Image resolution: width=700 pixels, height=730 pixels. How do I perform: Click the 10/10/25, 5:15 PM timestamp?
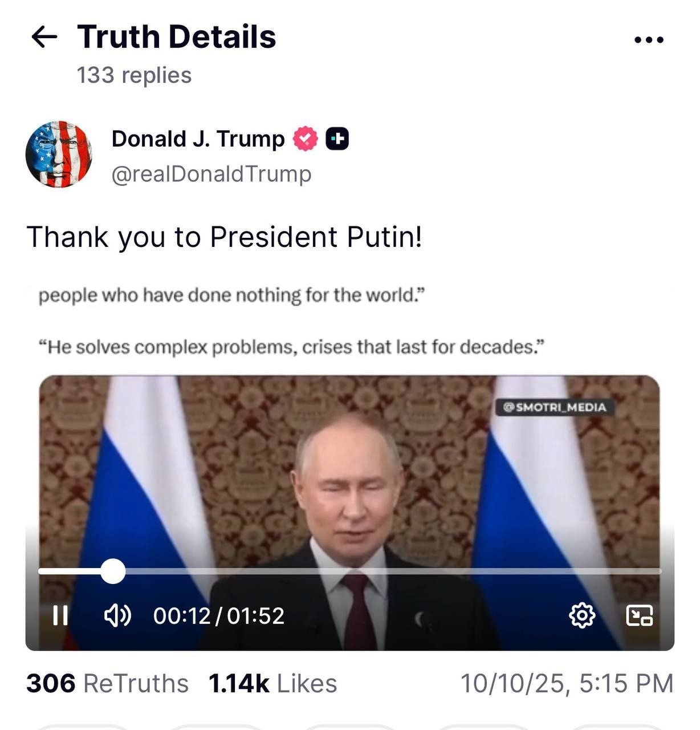point(567,683)
